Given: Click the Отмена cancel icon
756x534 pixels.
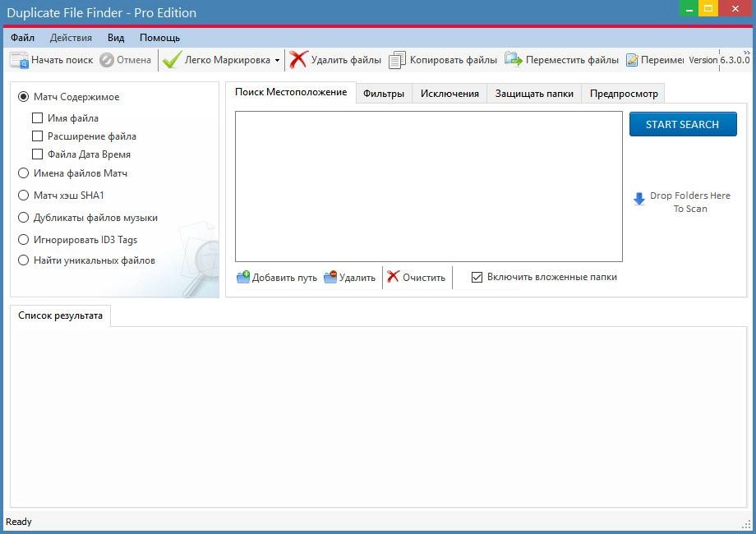Looking at the screenshot, I should click(x=107, y=60).
